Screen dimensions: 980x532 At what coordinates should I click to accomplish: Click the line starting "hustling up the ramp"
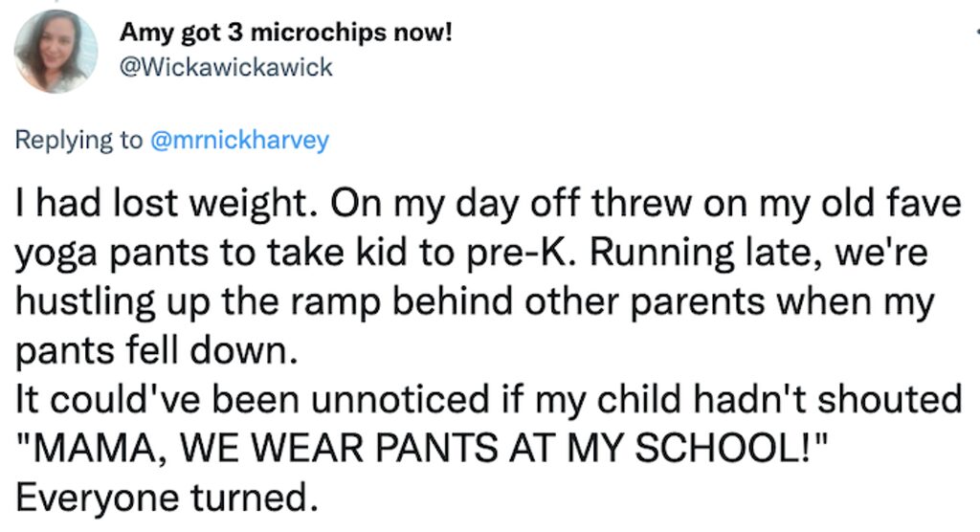pyautogui.click(x=475, y=302)
